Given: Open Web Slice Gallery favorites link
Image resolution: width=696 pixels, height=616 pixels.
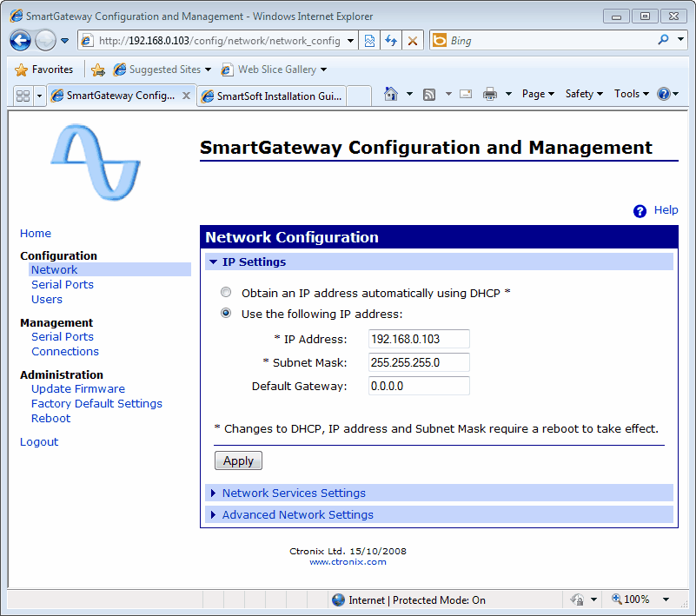Looking at the screenshot, I should click(275, 70).
